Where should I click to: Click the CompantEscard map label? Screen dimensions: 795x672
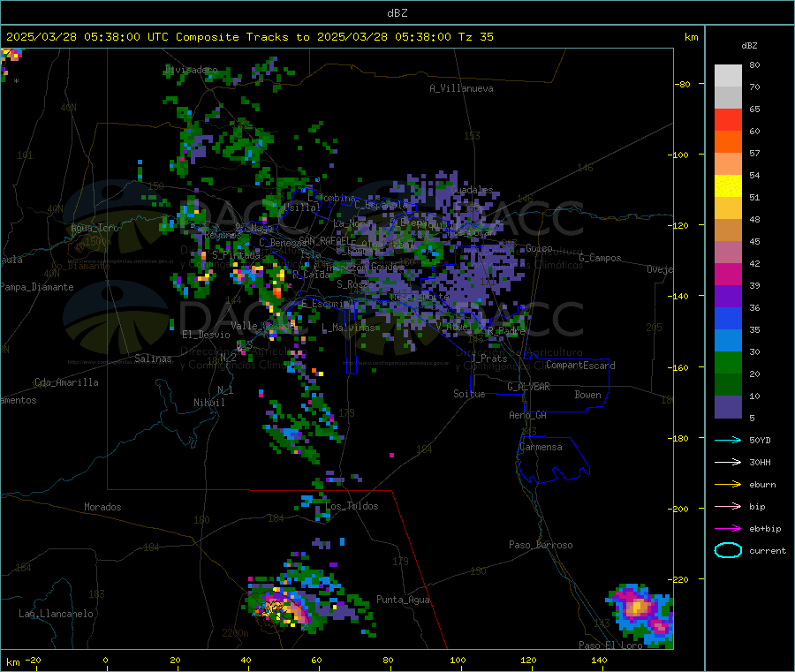click(x=580, y=365)
